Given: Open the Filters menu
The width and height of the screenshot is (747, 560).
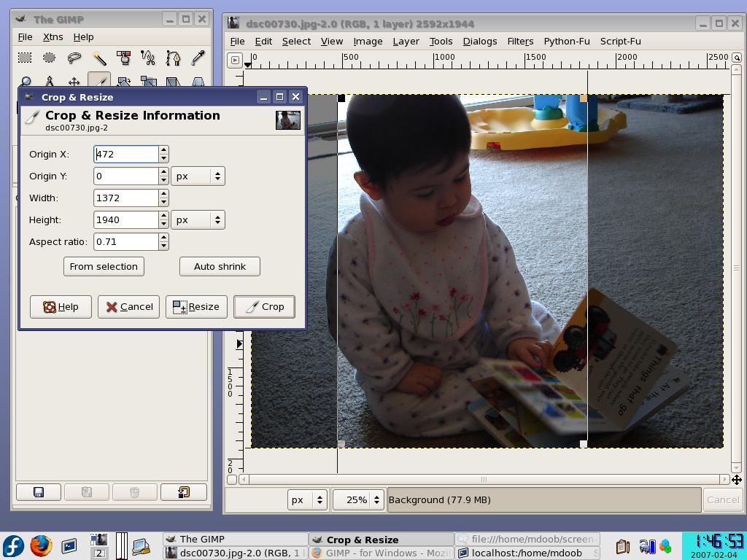Looking at the screenshot, I should click(520, 41).
